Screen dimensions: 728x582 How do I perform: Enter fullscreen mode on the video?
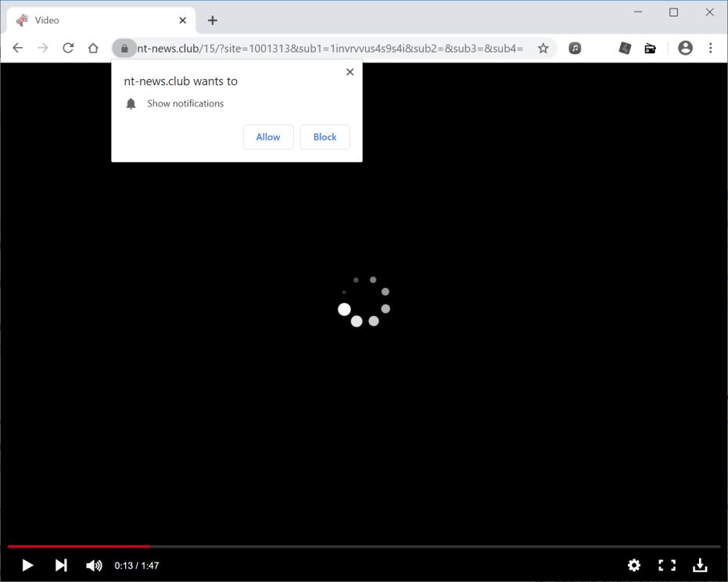pos(667,565)
